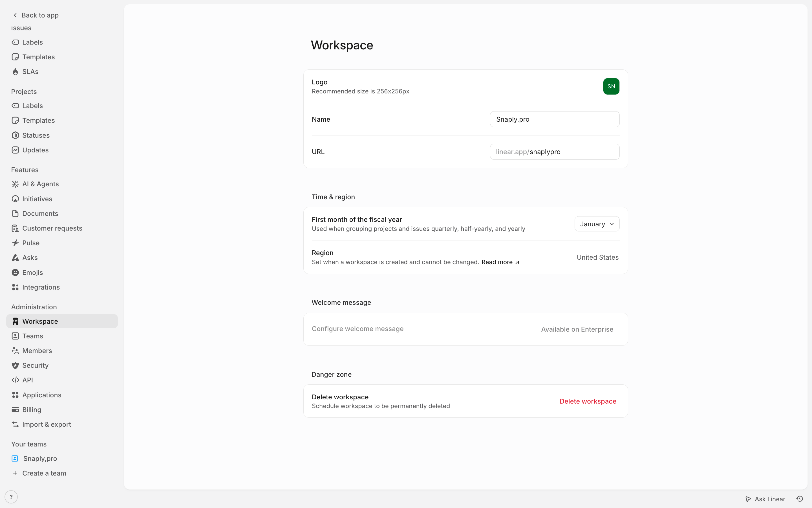Open Updates chart icon
The height and width of the screenshot is (508, 812).
[x=15, y=150]
